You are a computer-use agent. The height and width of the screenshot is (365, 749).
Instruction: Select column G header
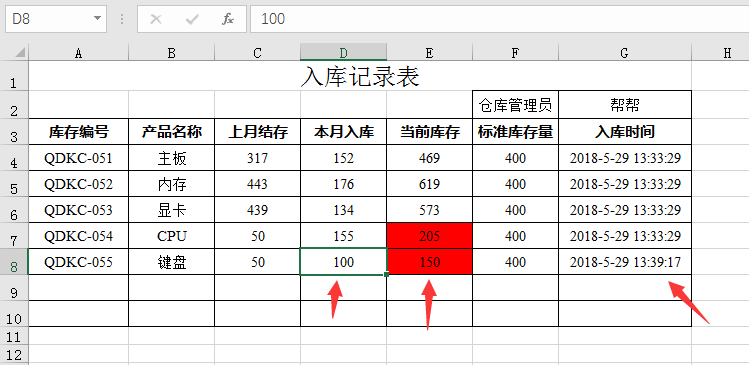(x=625, y=53)
